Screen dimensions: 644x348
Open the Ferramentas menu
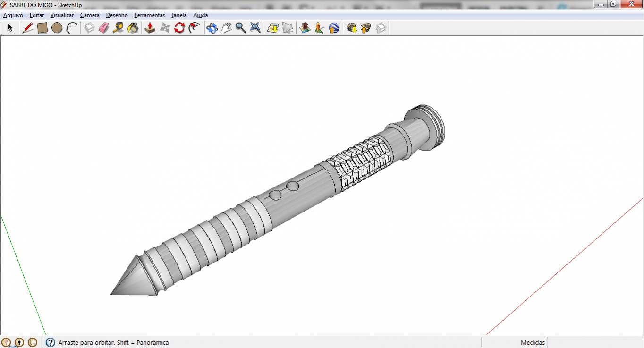click(149, 15)
